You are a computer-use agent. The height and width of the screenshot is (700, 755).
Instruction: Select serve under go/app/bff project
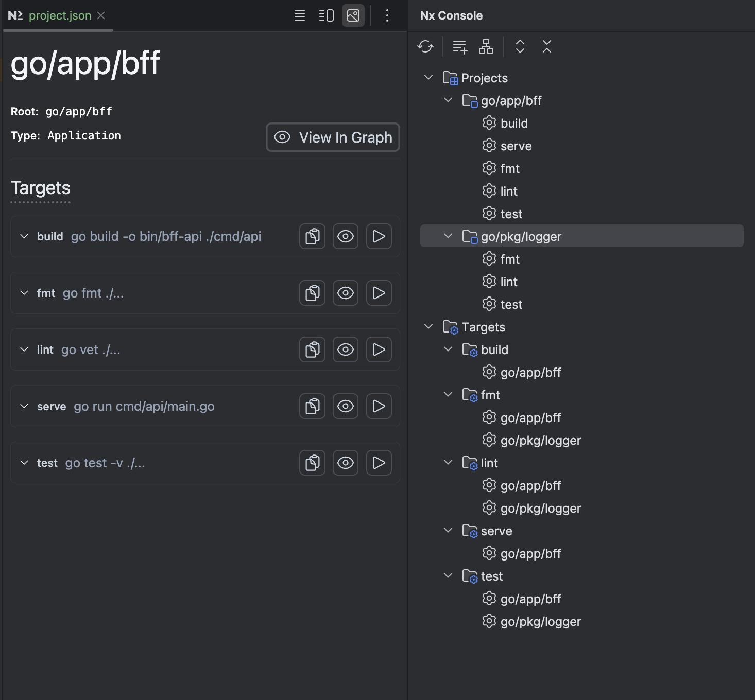516,146
